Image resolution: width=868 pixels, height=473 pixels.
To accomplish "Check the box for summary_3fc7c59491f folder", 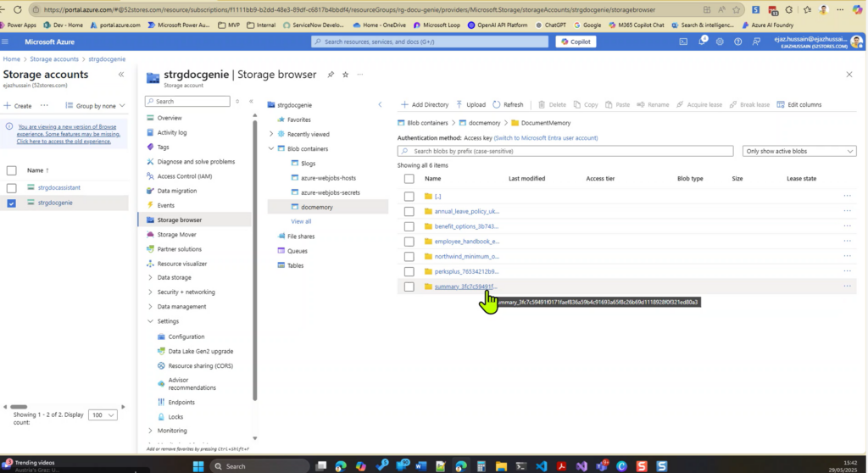I will [409, 287].
